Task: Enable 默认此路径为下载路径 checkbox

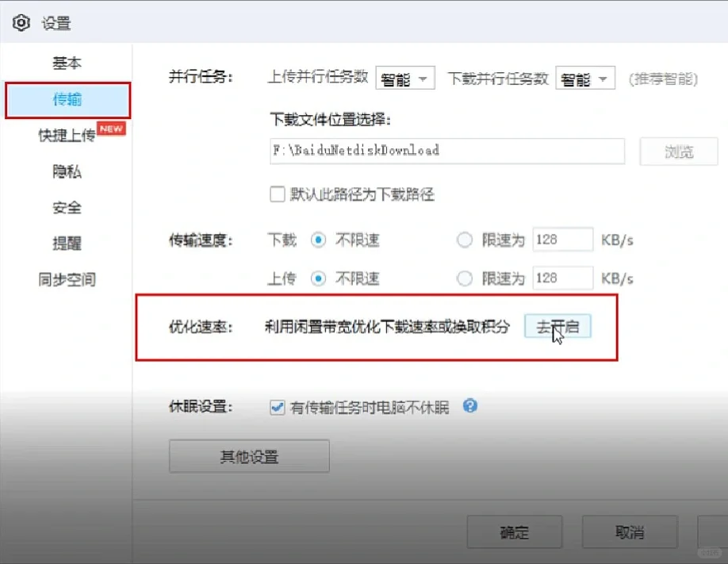Action: pyautogui.click(x=278, y=194)
